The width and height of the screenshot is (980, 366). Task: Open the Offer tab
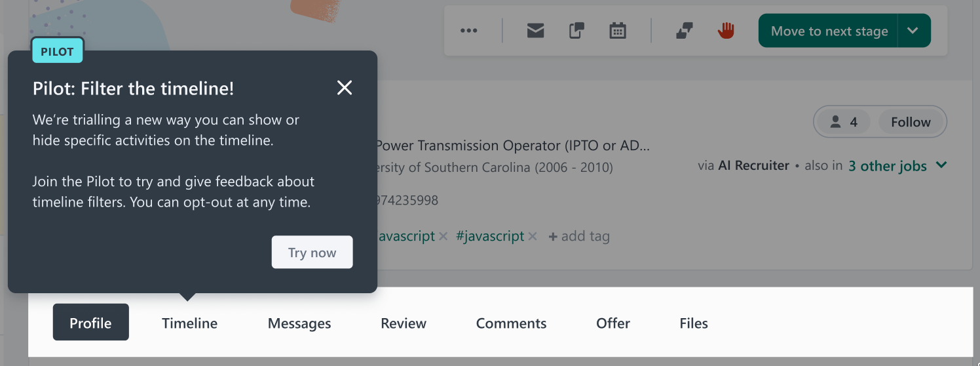[613, 323]
